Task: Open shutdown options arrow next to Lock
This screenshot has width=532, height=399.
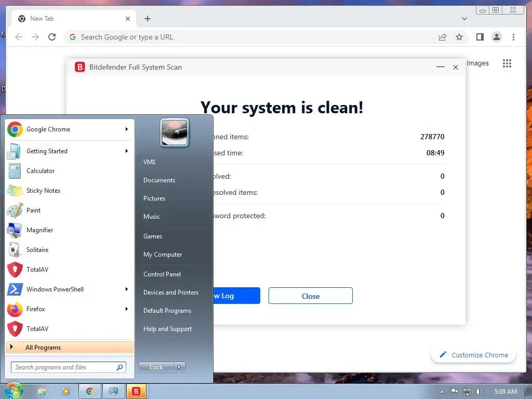Action: (179, 367)
